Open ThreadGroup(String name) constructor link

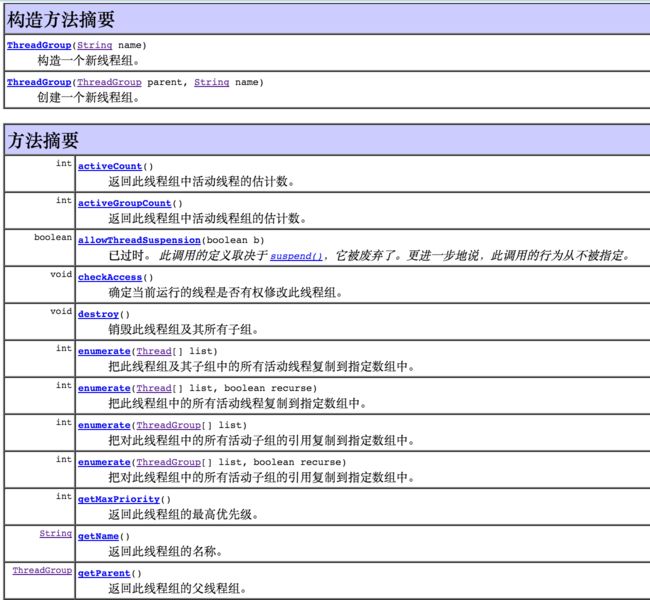(39, 45)
